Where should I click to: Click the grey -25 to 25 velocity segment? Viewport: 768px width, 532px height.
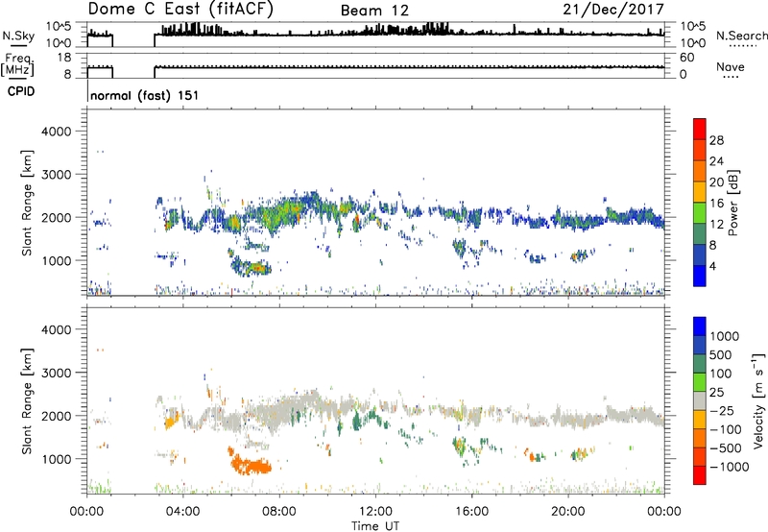tap(700, 400)
